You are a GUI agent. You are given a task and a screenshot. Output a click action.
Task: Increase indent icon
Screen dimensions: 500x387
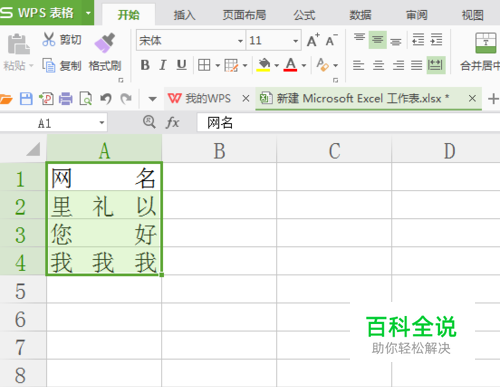pos(436,39)
